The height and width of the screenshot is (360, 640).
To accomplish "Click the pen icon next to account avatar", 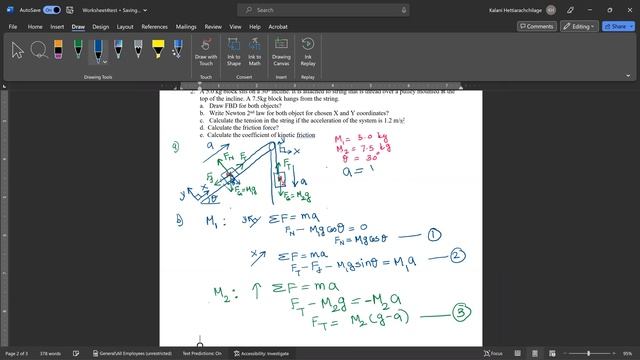I will pyautogui.click(x=570, y=10).
